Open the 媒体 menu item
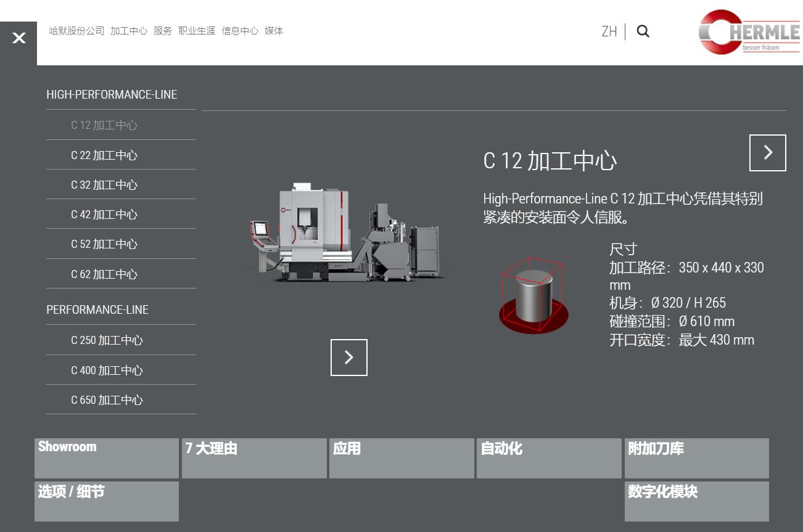This screenshot has height=532, width=803. [274, 31]
